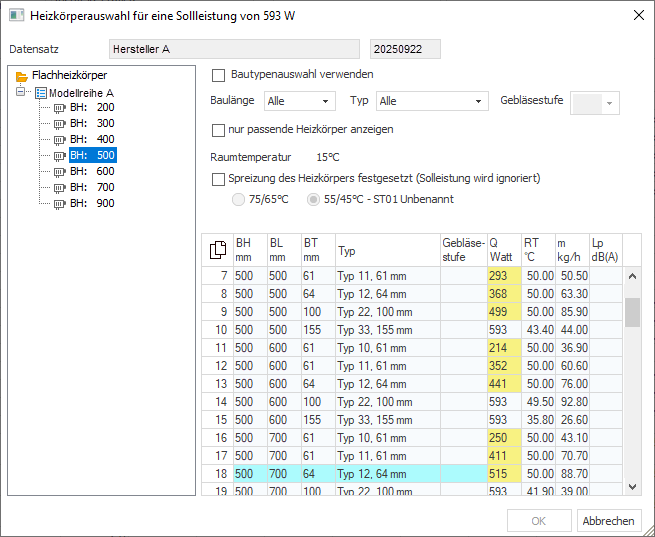Click the 'Q Watt' column header

(504, 250)
